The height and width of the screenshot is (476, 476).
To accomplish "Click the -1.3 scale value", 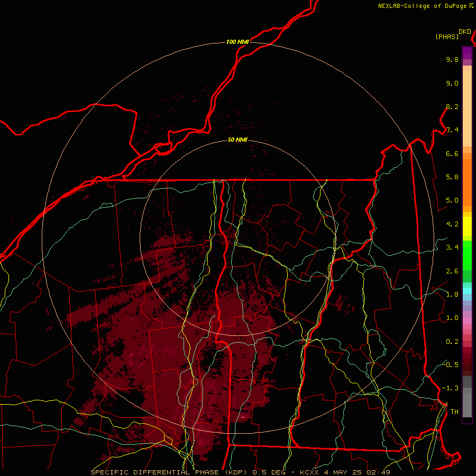I will (450, 388).
